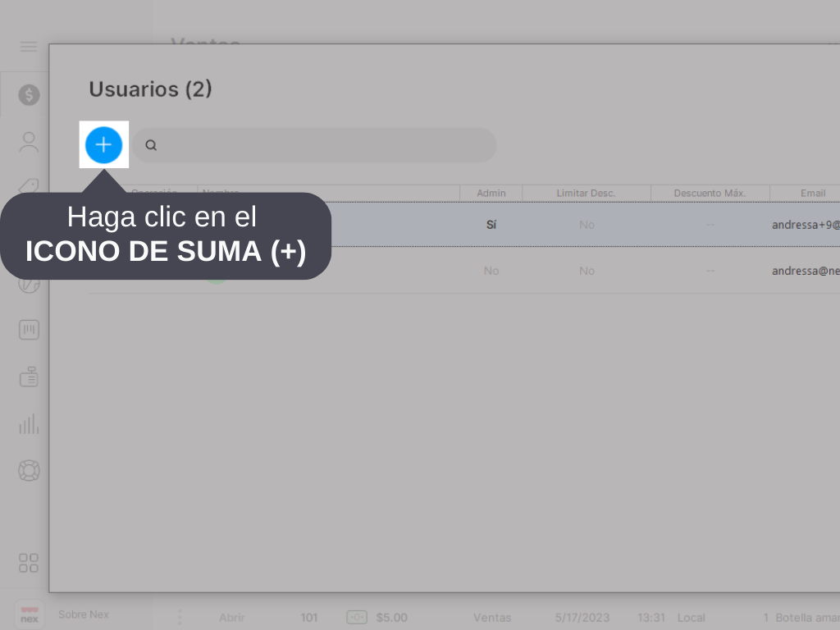This screenshot has height=630, width=840.
Task: Click the blue plus icon to add user
Action: (x=103, y=145)
